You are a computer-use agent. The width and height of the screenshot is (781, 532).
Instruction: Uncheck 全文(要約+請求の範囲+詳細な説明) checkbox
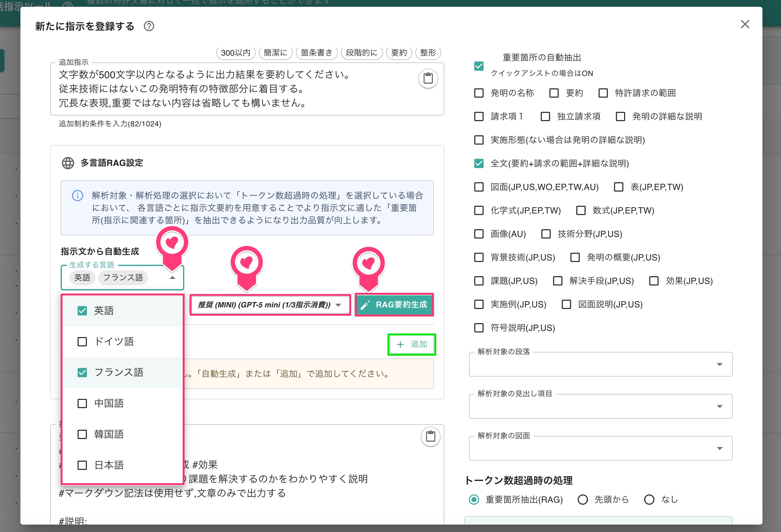479,163
